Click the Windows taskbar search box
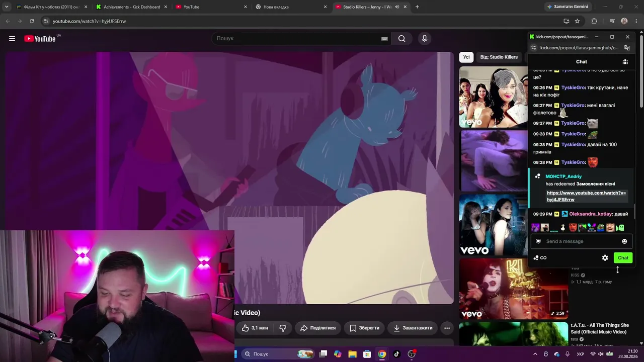The height and width of the screenshot is (362, 644). point(278,354)
